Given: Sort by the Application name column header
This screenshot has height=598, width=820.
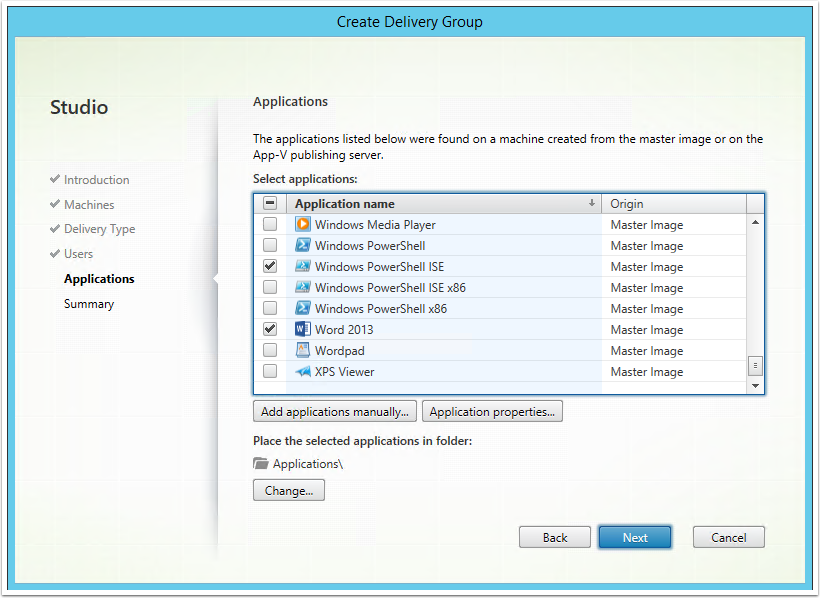Looking at the screenshot, I should 443,204.
